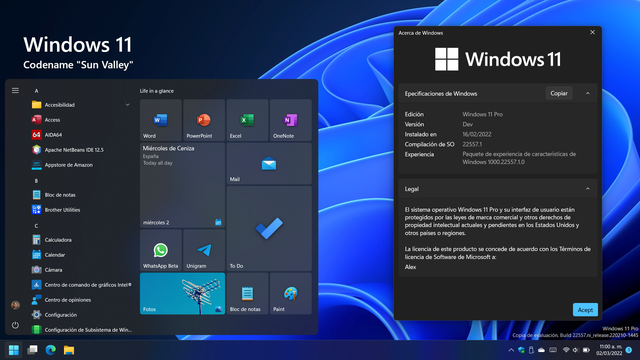Image resolution: width=640 pixels, height=360 pixels.
Task: Open the user account picture
Action: [x=16, y=305]
